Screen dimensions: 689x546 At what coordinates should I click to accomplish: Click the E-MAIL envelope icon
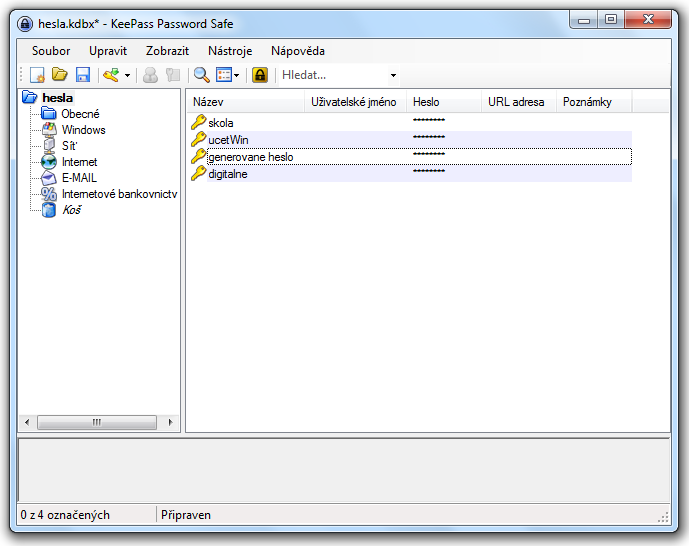click(x=49, y=178)
